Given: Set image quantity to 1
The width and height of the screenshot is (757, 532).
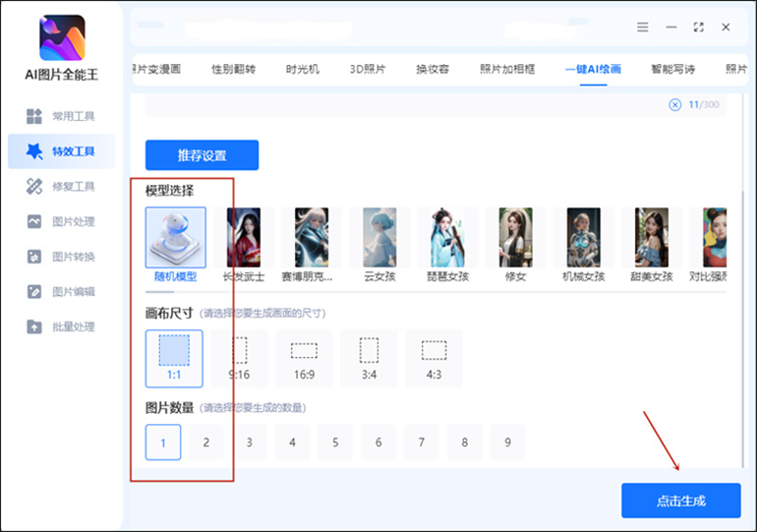Looking at the screenshot, I should (163, 443).
